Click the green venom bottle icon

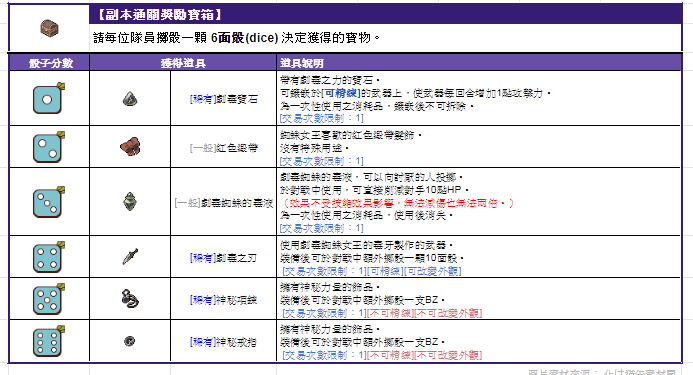coord(130,202)
